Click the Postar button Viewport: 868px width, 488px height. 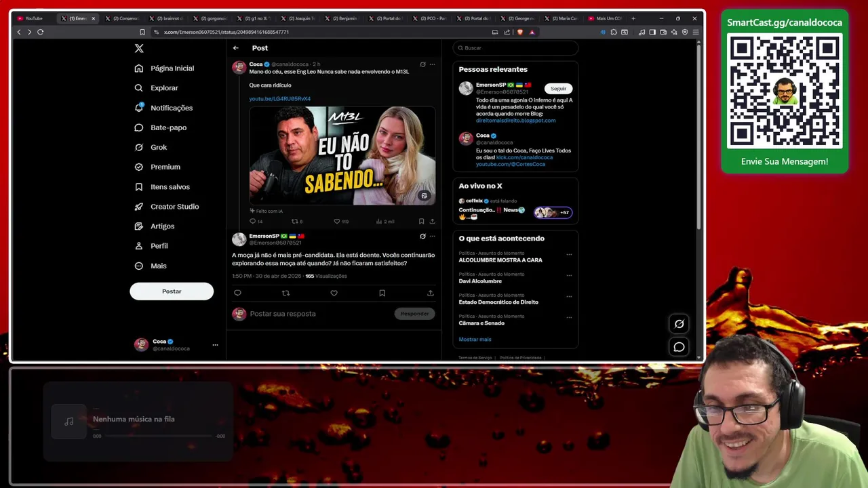point(172,291)
